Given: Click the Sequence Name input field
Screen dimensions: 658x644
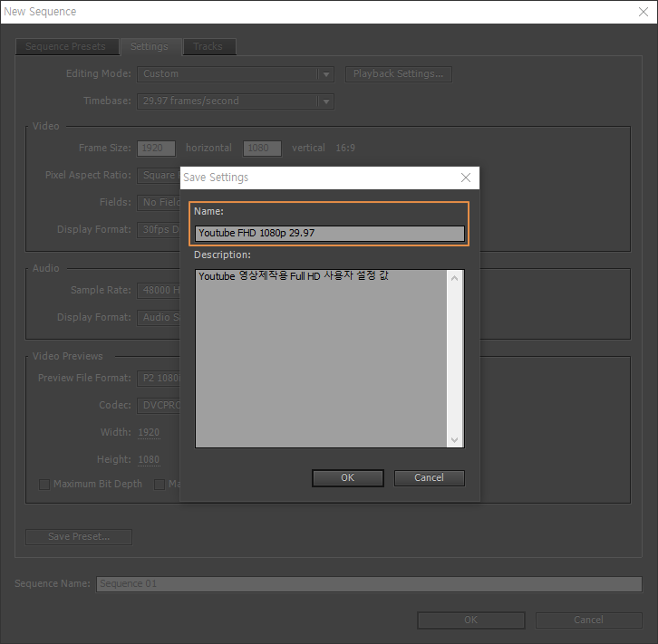Looking at the screenshot, I should tap(369, 584).
